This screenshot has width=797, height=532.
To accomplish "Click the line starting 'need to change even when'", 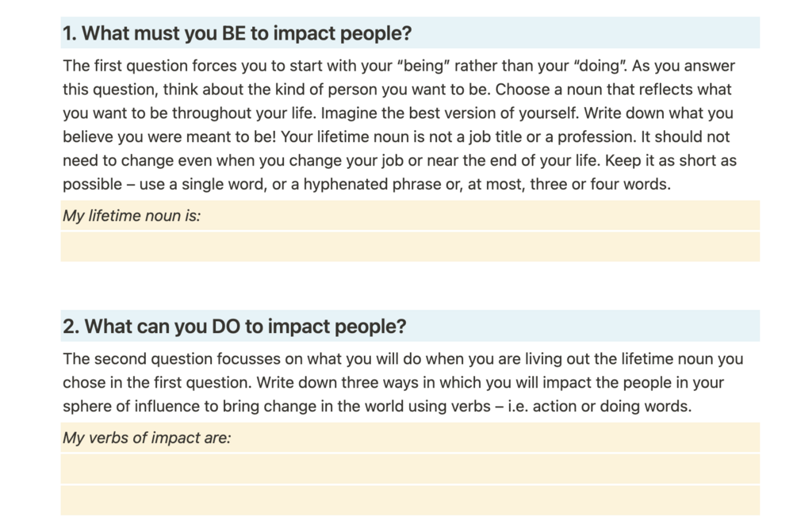I will (400, 160).
